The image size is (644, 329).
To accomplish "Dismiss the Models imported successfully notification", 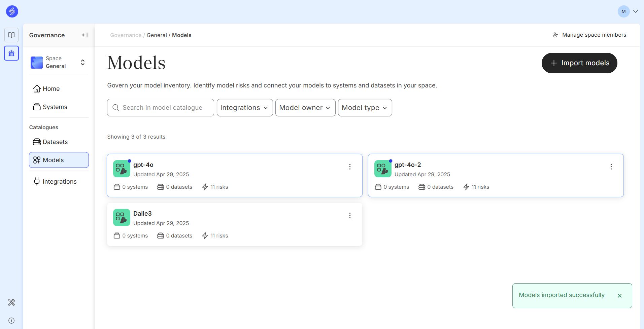I will coord(619,296).
